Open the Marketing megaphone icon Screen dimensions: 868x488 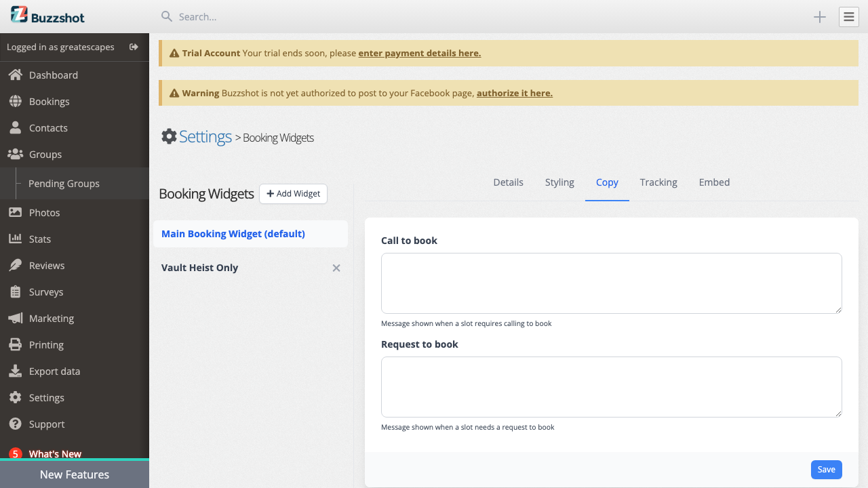tap(15, 318)
